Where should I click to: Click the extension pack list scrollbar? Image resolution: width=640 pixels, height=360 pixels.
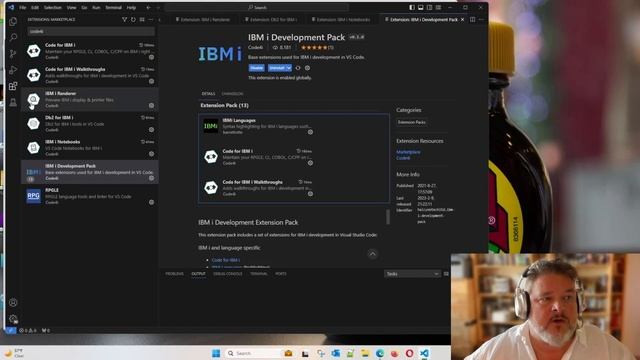(388, 217)
